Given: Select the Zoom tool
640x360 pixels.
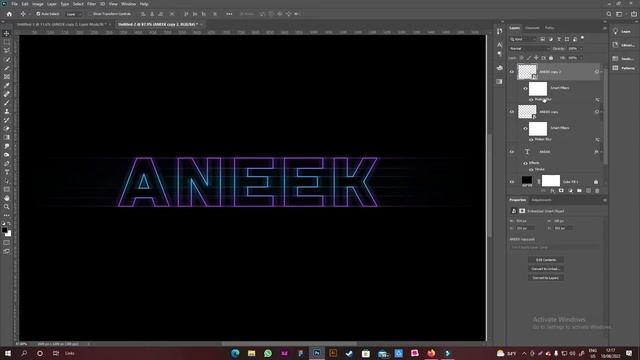Looking at the screenshot, I should pyautogui.click(x=7, y=207).
